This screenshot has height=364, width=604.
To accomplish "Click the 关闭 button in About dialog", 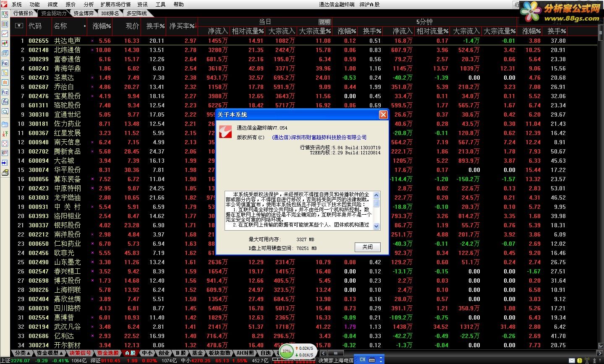I will 367,247.
